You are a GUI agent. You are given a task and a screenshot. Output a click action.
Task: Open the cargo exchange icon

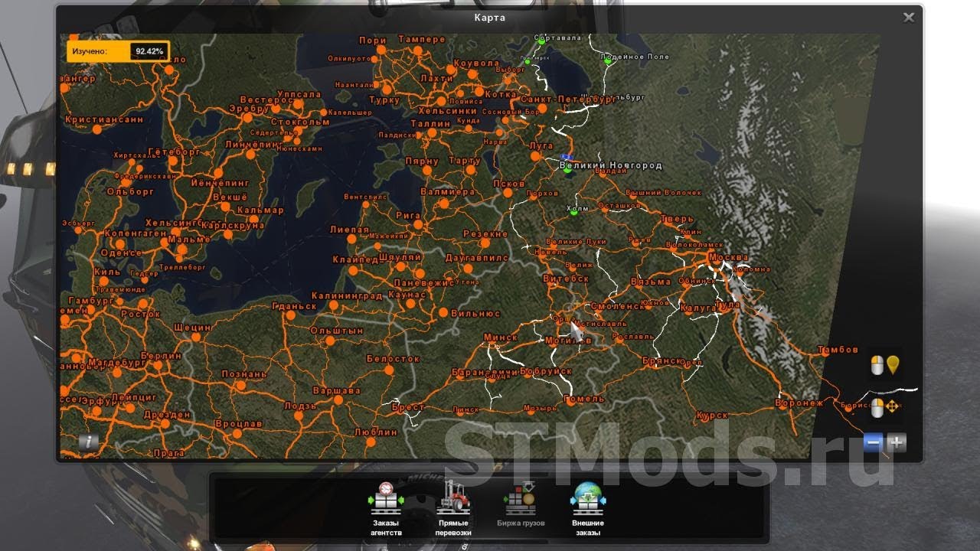520,498
